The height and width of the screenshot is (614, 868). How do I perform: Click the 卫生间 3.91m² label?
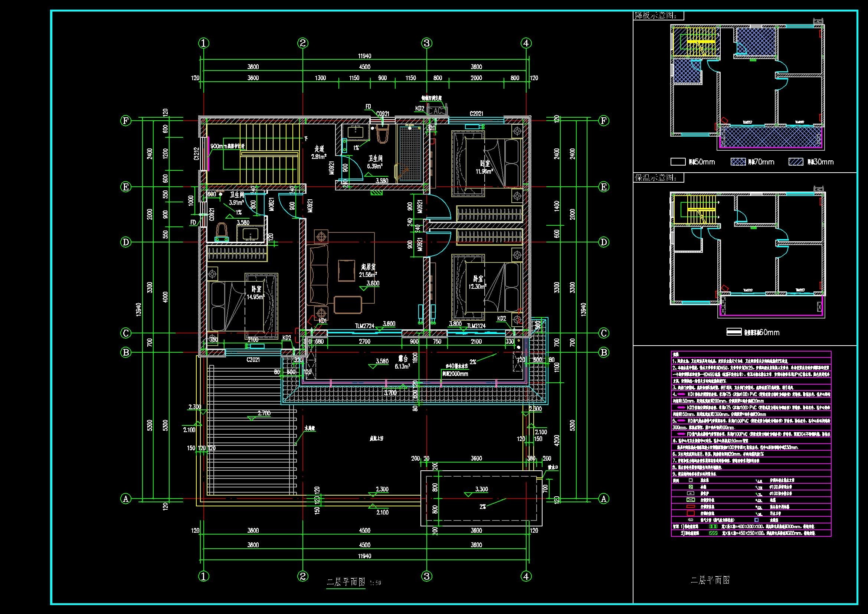[237, 198]
